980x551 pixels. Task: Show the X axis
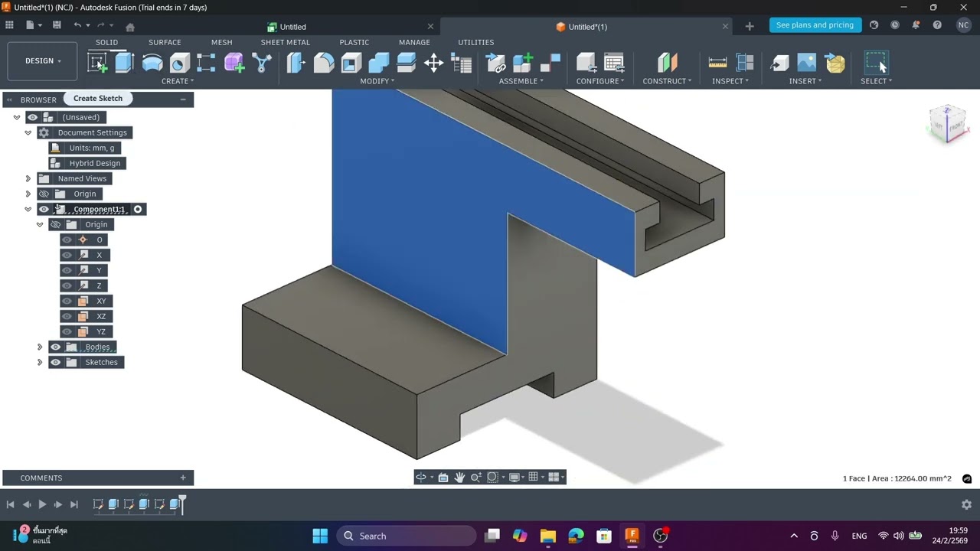point(67,255)
